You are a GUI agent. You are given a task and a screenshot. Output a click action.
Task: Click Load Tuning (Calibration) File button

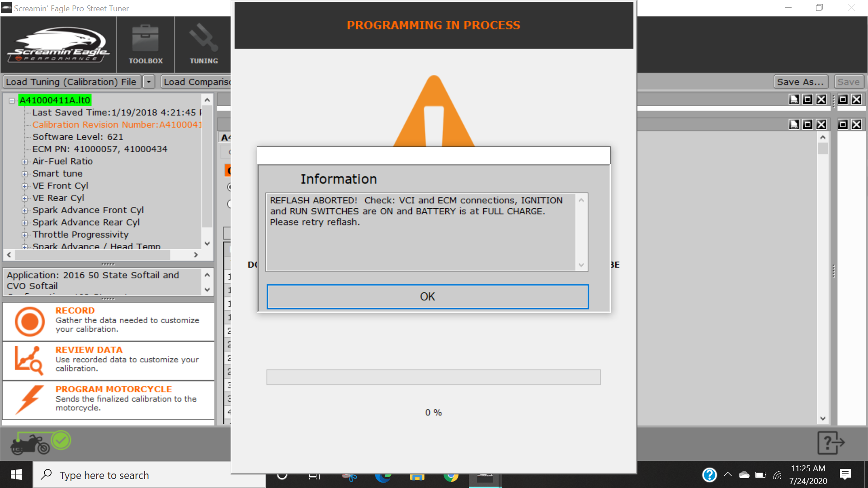click(x=71, y=82)
